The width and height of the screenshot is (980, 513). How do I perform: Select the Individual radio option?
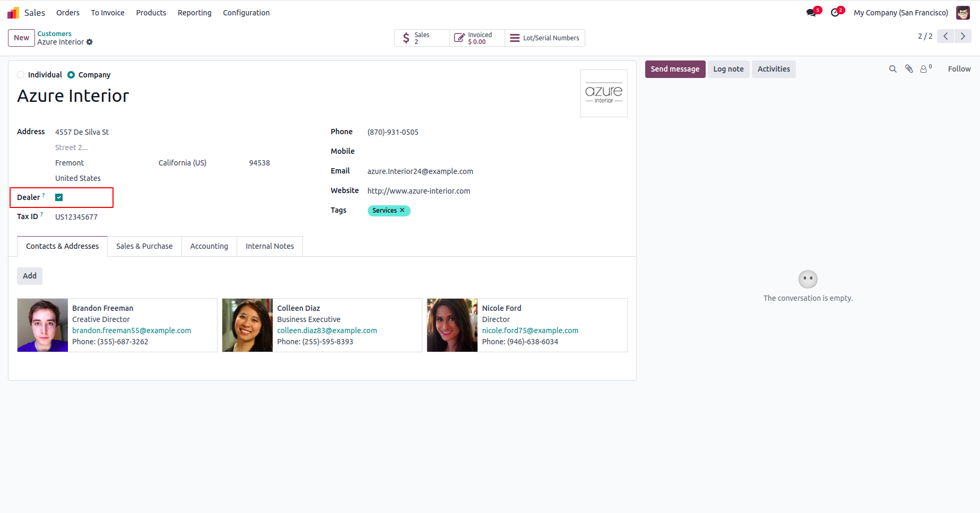point(21,75)
